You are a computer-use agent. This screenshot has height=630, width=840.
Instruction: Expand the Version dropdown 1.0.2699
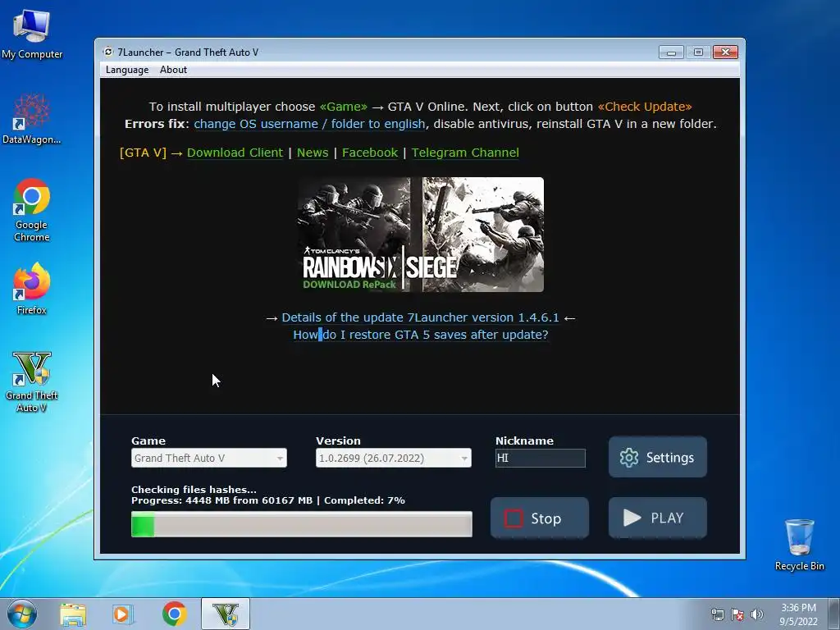(x=393, y=458)
